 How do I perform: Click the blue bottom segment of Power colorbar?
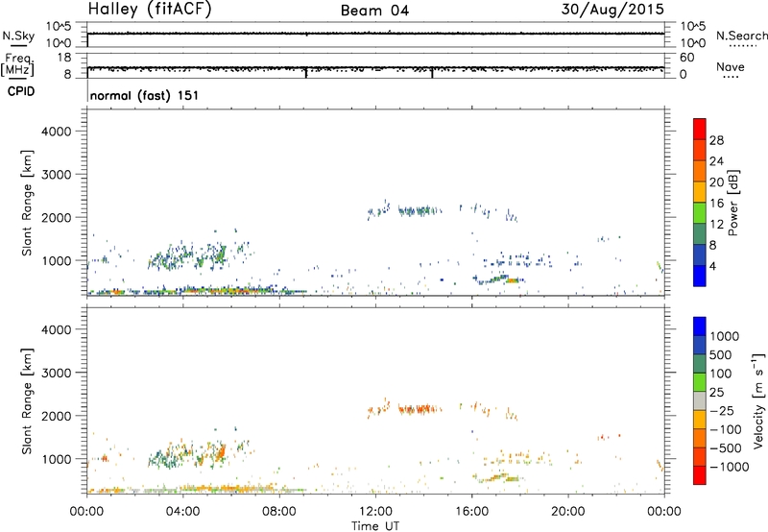(x=700, y=276)
